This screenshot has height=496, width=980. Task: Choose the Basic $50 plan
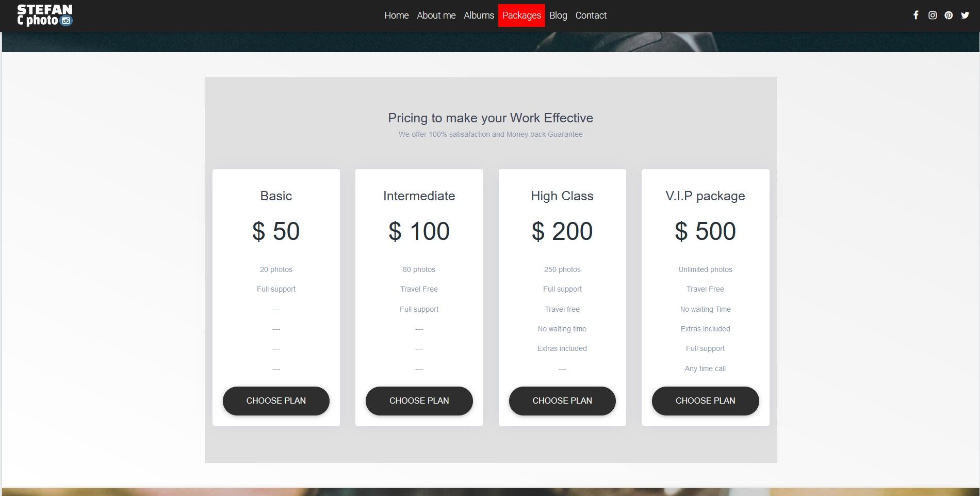click(276, 401)
